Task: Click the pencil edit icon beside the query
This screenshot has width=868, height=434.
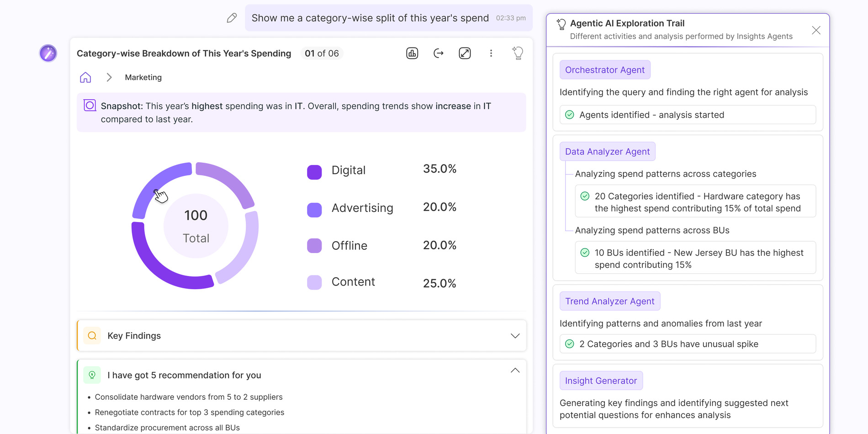Action: [232, 18]
